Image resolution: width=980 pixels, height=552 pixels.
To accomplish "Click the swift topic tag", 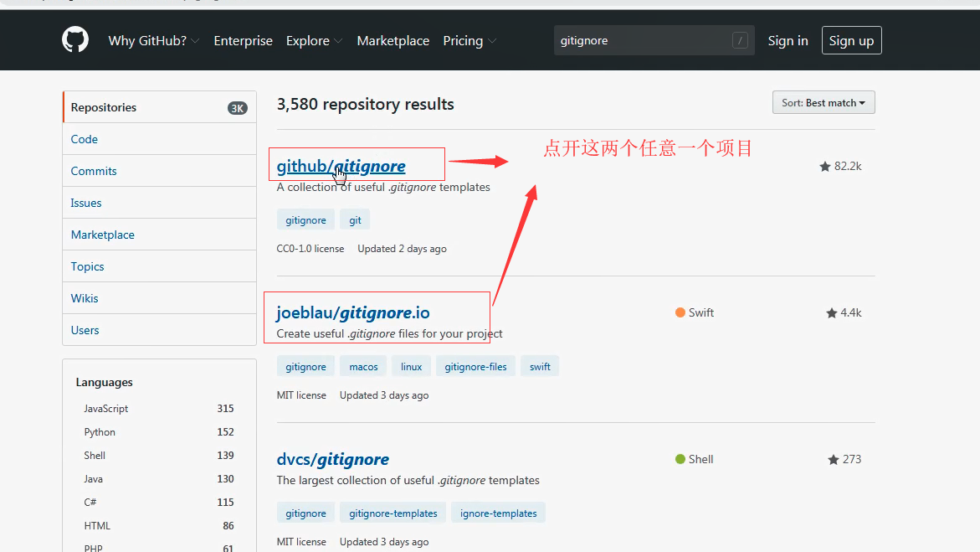I will pos(540,367).
